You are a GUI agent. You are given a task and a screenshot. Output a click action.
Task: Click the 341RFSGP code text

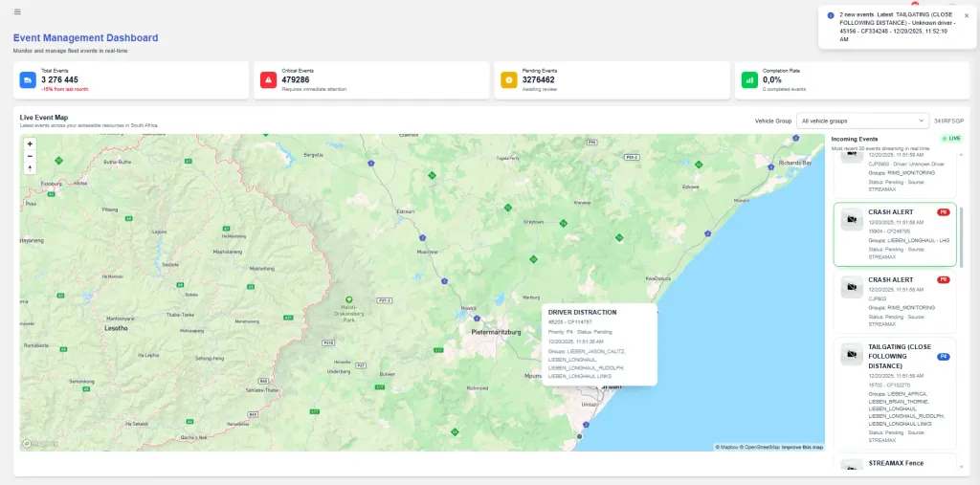[x=948, y=121]
